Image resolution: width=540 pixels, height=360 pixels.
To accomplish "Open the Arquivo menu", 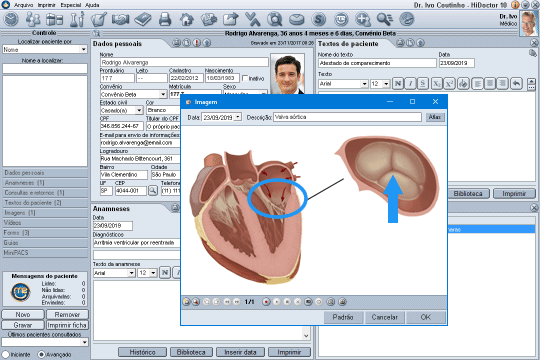I will (x=23, y=5).
